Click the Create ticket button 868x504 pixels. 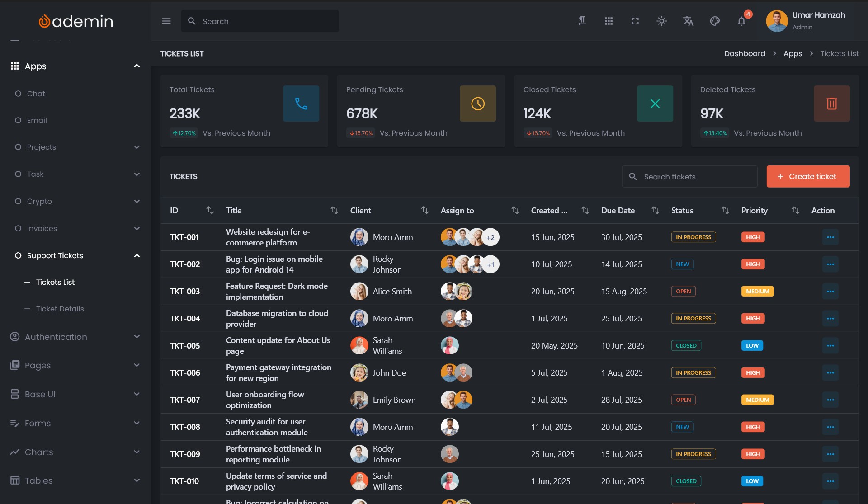click(x=808, y=176)
